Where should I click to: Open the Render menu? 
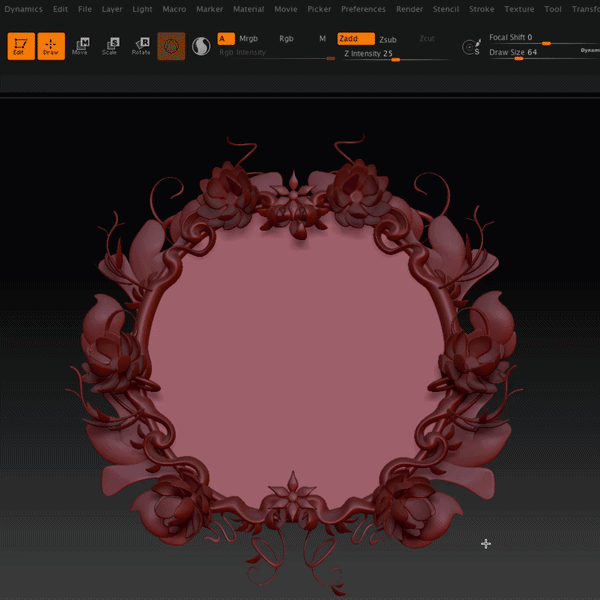tap(409, 9)
